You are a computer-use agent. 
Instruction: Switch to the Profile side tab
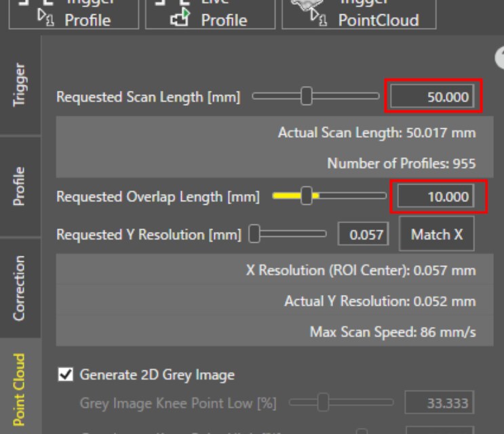(20, 186)
